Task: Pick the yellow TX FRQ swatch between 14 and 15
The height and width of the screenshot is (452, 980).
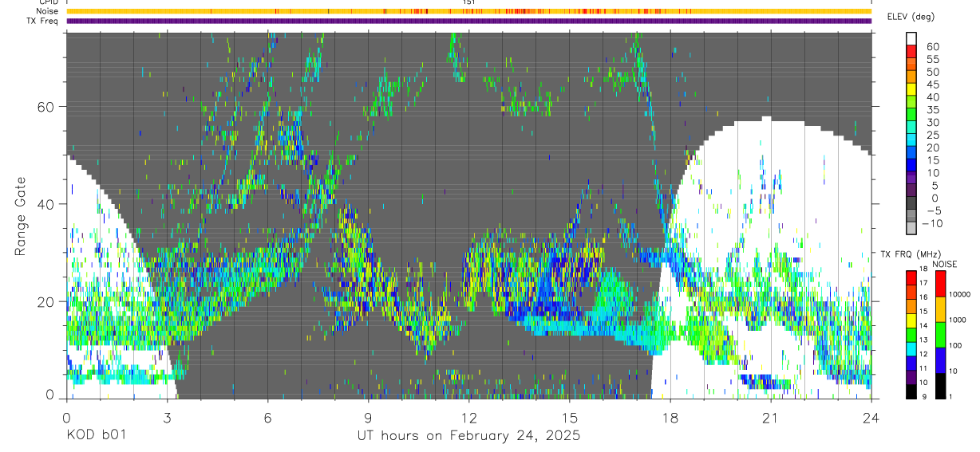Action: [x=911, y=319]
